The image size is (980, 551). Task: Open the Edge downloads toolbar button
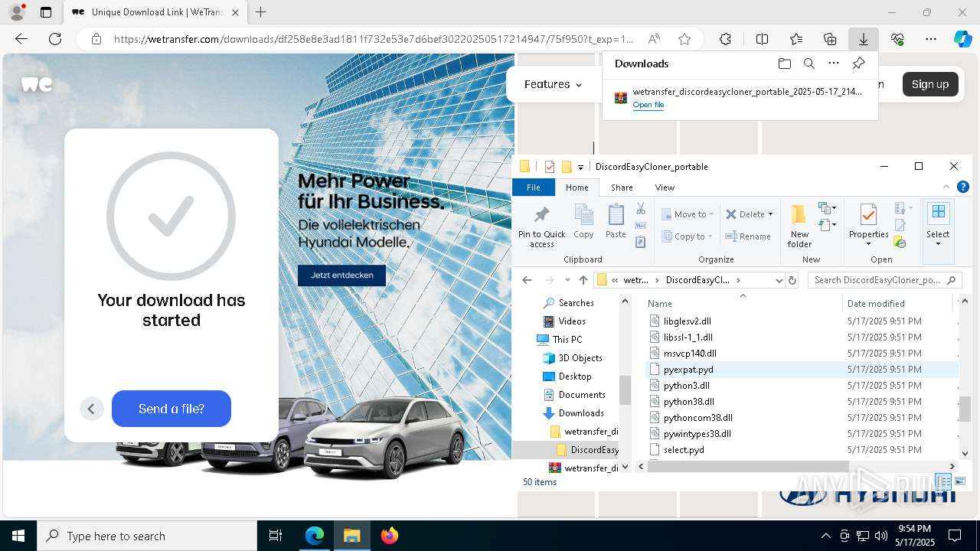863,39
